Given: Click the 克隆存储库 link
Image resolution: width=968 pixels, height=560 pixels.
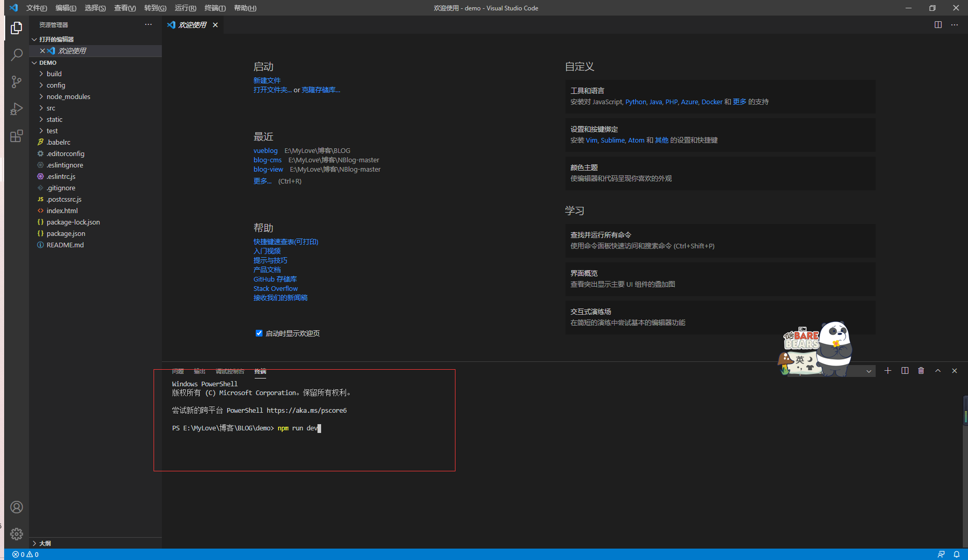Looking at the screenshot, I should click(321, 90).
